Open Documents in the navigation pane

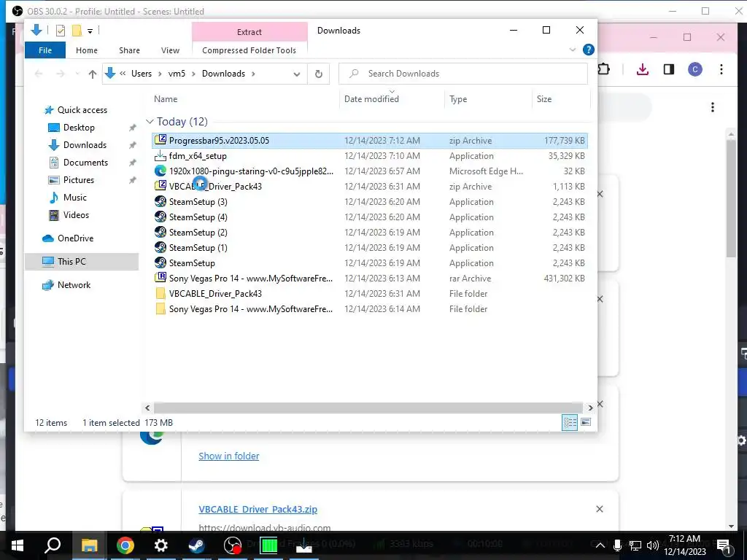pos(85,163)
